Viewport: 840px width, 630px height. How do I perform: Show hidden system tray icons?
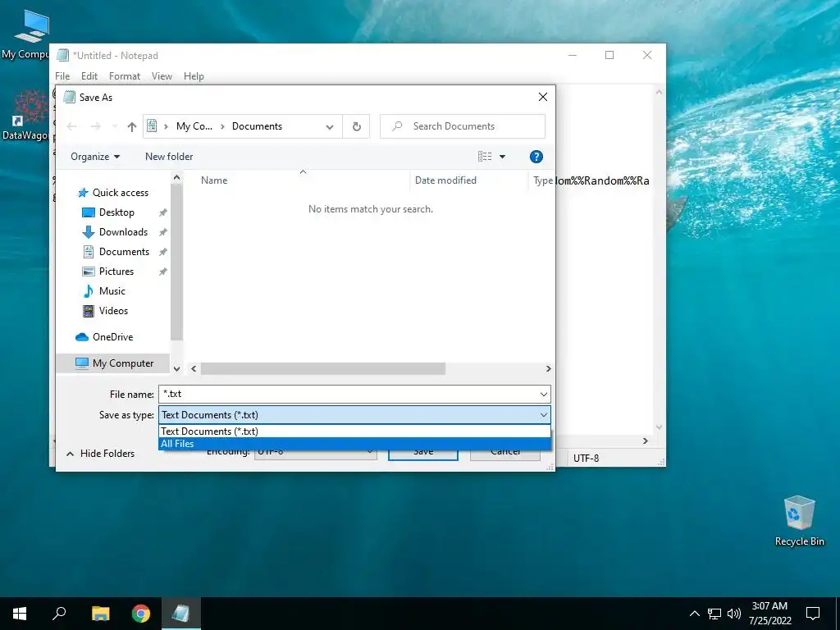pos(694,614)
